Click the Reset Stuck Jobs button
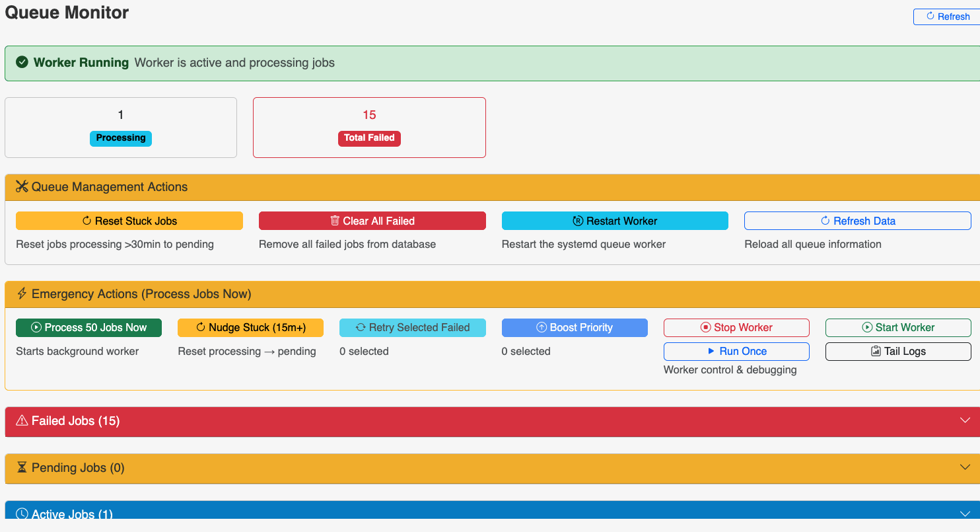 129,221
